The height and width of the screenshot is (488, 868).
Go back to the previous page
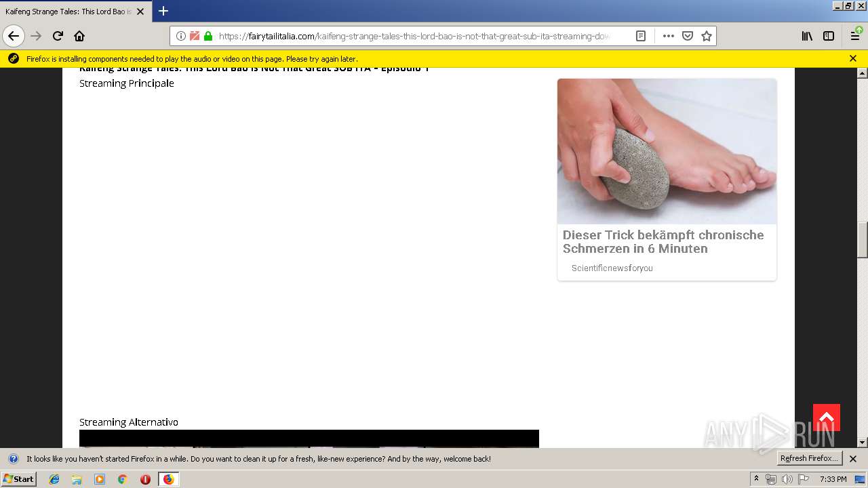click(x=14, y=36)
